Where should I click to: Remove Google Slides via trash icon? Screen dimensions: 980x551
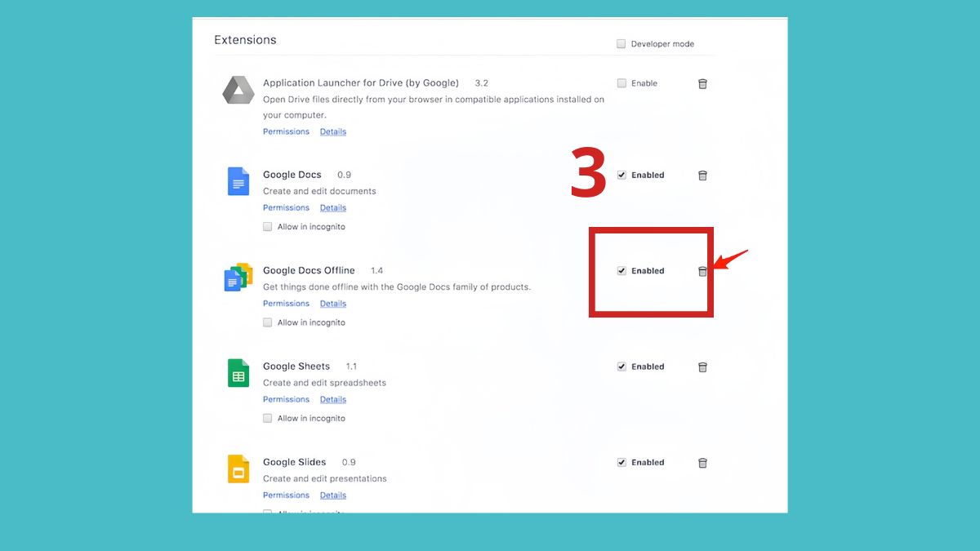(x=702, y=463)
